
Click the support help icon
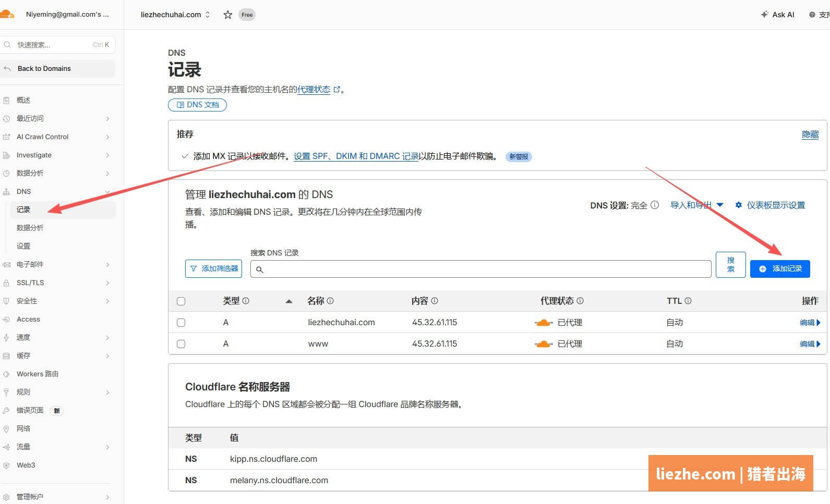coord(812,15)
